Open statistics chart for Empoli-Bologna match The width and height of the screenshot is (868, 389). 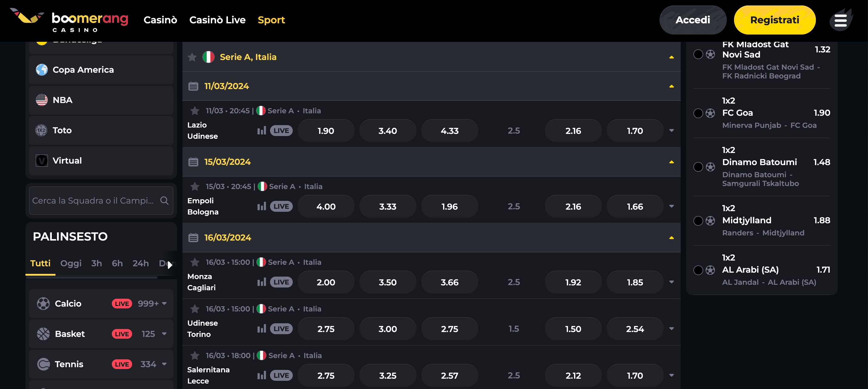tap(262, 206)
